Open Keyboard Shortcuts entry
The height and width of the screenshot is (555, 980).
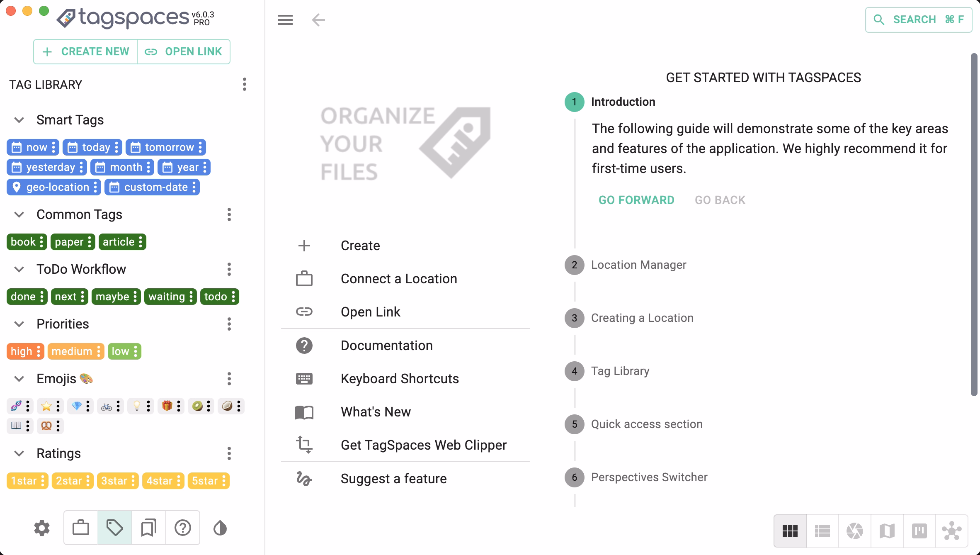point(405,379)
